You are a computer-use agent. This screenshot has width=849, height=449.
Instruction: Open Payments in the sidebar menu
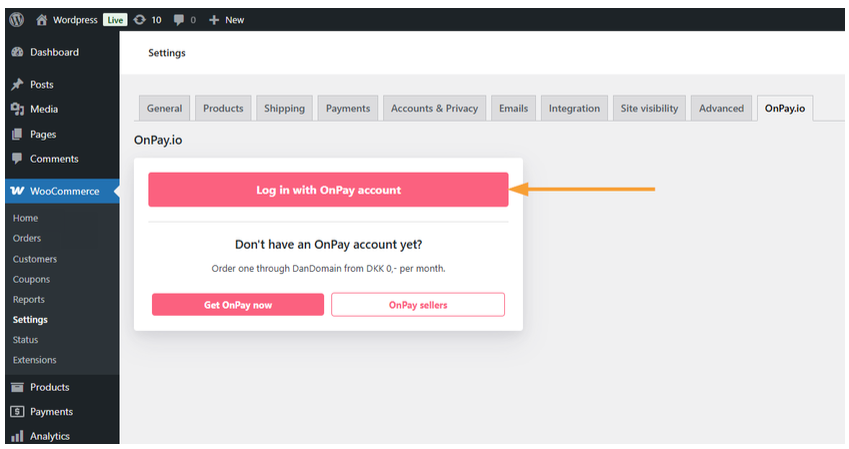[x=51, y=411]
